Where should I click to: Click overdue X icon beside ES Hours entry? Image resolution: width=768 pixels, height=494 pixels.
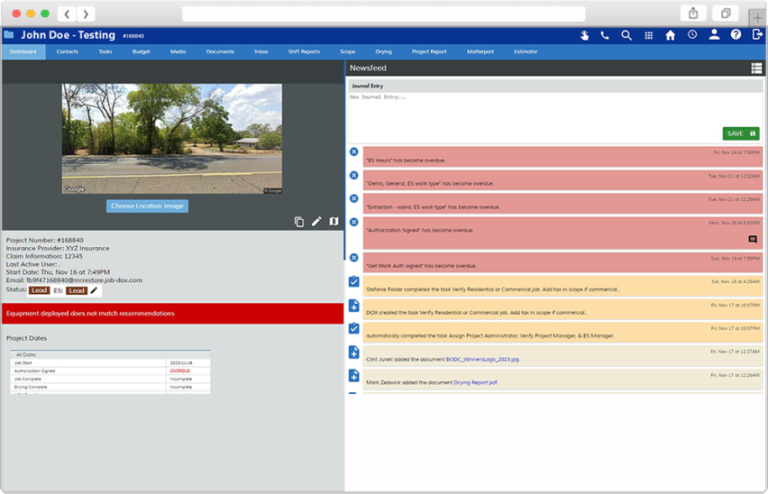pyautogui.click(x=354, y=152)
